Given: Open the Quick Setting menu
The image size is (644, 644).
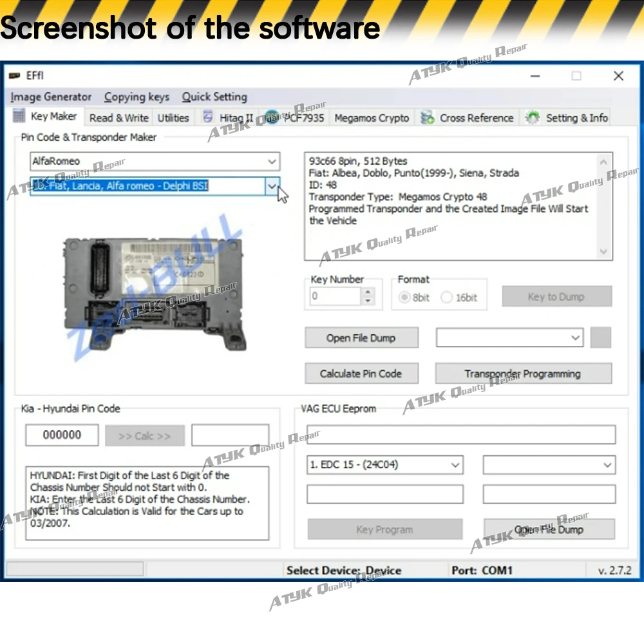Looking at the screenshot, I should 214,97.
